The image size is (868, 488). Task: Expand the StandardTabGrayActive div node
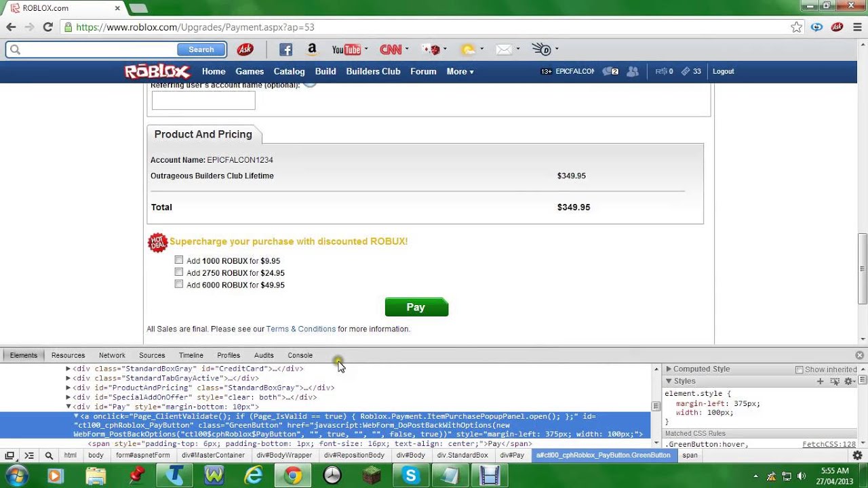pyautogui.click(x=68, y=378)
